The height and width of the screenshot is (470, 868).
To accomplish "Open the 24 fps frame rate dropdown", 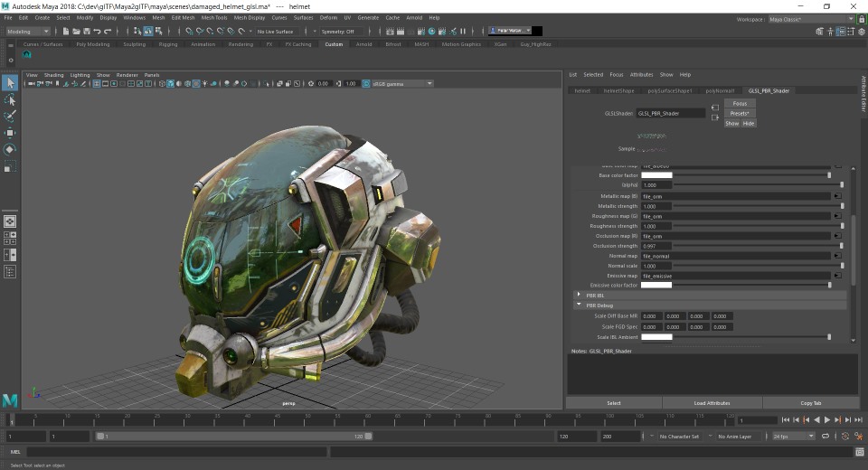I will [x=792, y=436].
